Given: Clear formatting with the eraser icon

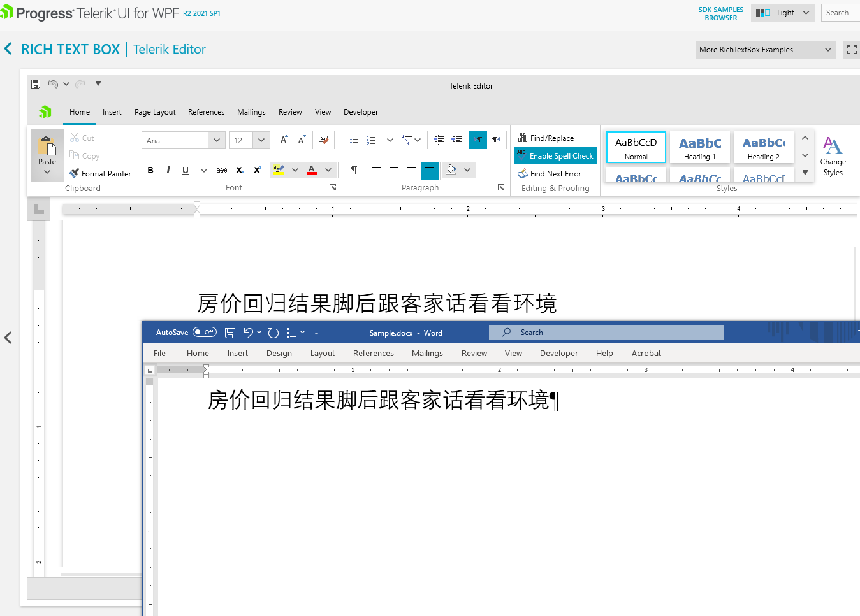Looking at the screenshot, I should (324, 140).
